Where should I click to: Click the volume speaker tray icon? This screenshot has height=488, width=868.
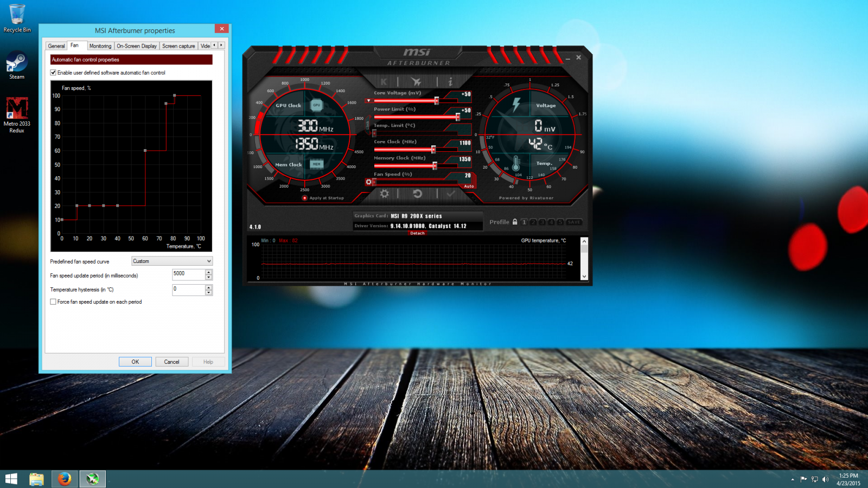pyautogui.click(x=825, y=479)
